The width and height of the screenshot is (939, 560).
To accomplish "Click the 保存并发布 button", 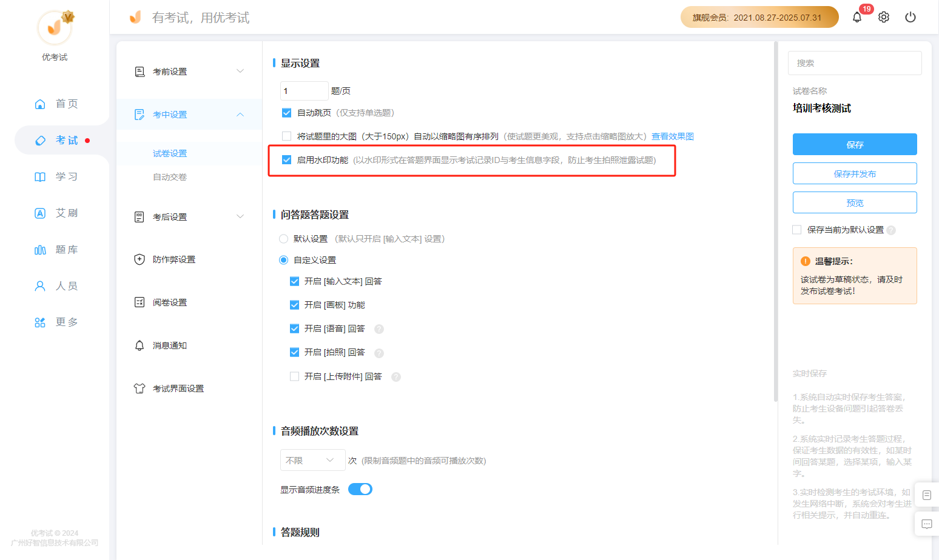I will tap(855, 173).
